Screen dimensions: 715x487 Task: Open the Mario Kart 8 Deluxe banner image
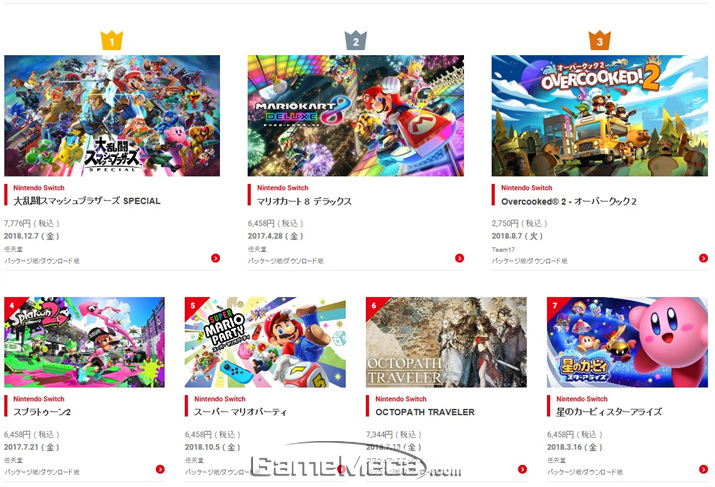click(356, 116)
